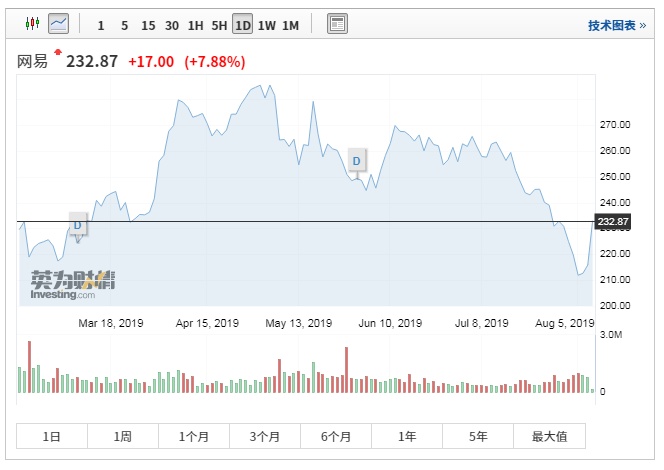Image resolution: width=664 pixels, height=470 pixels.
Task: Click the 232.87 current price label on axis
Action: 612,222
